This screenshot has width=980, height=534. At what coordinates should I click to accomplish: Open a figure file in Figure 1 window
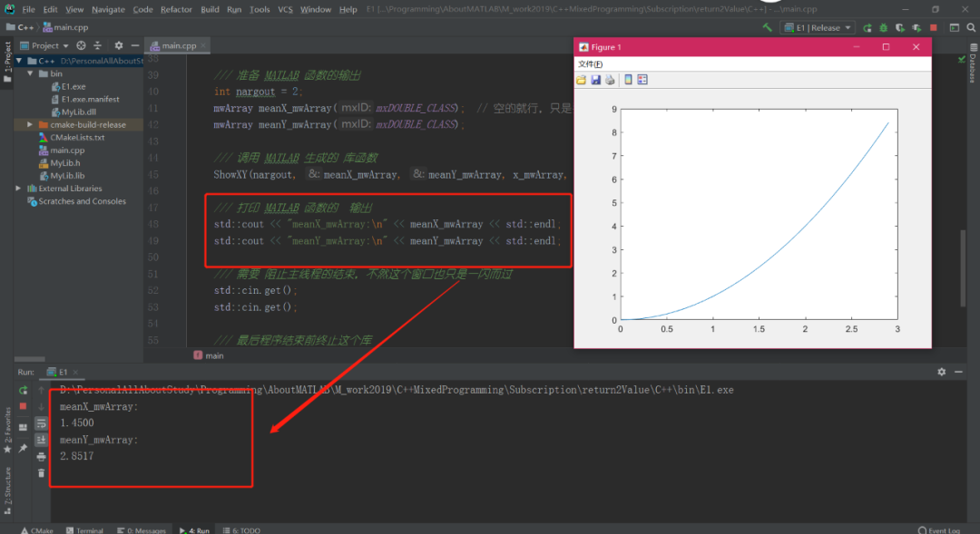(x=582, y=79)
